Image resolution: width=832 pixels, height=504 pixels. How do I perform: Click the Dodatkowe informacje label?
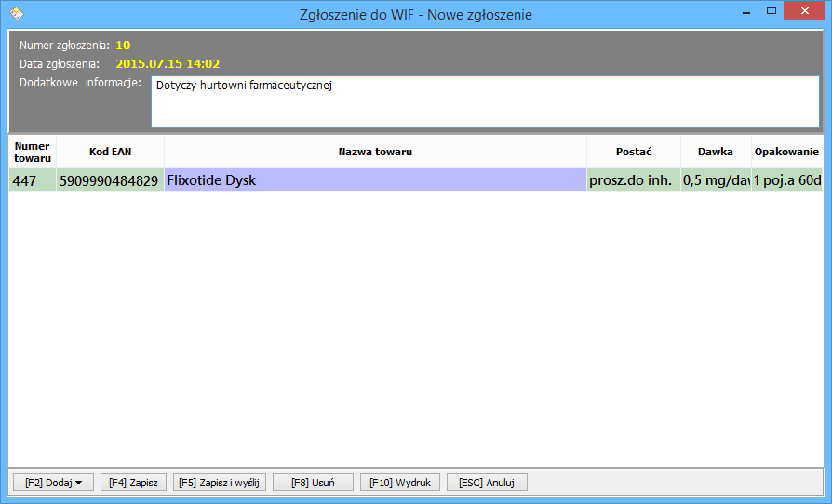tap(81, 82)
